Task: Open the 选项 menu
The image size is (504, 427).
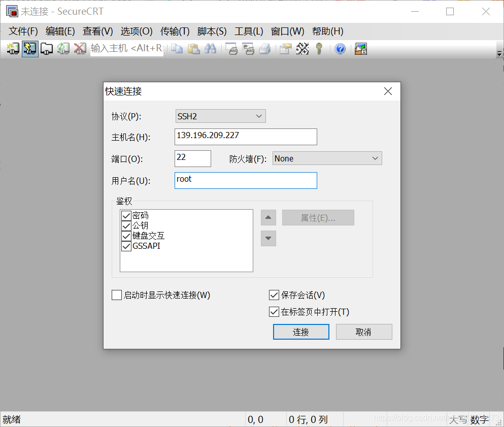Action: click(136, 31)
